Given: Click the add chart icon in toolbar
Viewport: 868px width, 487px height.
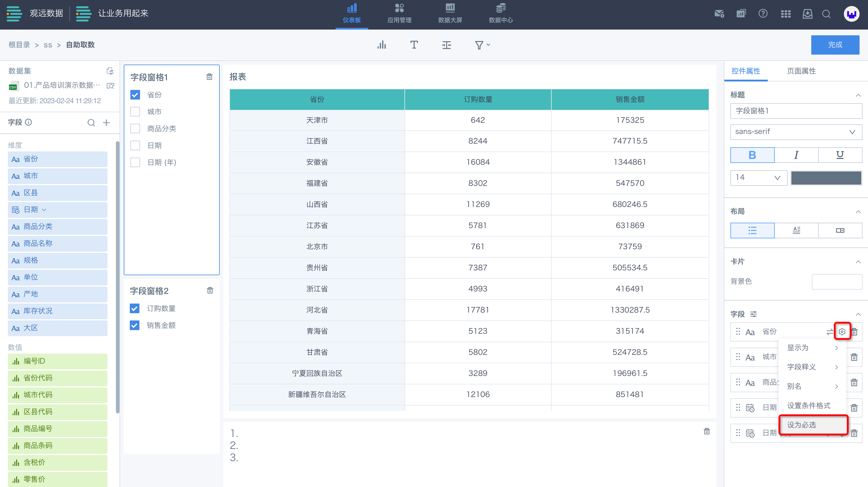Looking at the screenshot, I should [x=381, y=45].
